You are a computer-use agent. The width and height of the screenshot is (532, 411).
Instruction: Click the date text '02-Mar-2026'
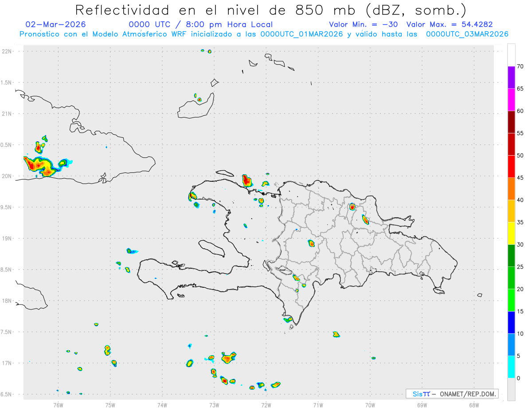56,24
